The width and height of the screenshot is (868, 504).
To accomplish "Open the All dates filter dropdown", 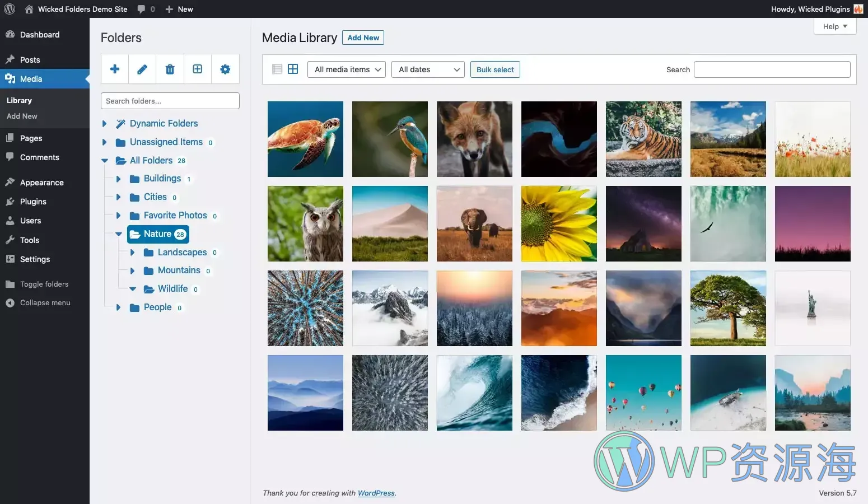I will pyautogui.click(x=427, y=69).
